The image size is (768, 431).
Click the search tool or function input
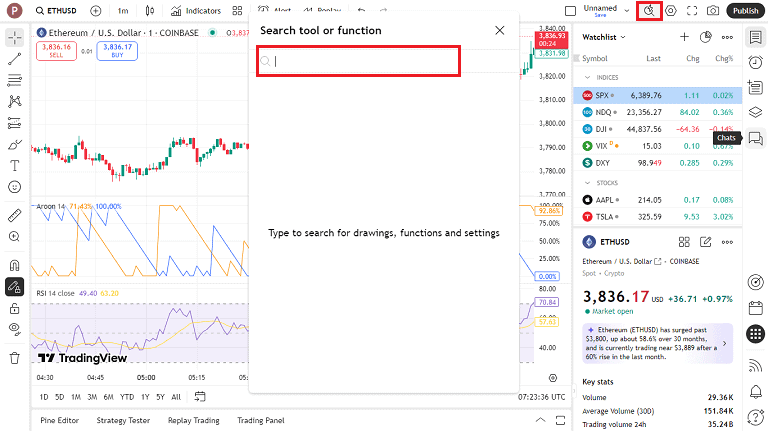pos(360,61)
